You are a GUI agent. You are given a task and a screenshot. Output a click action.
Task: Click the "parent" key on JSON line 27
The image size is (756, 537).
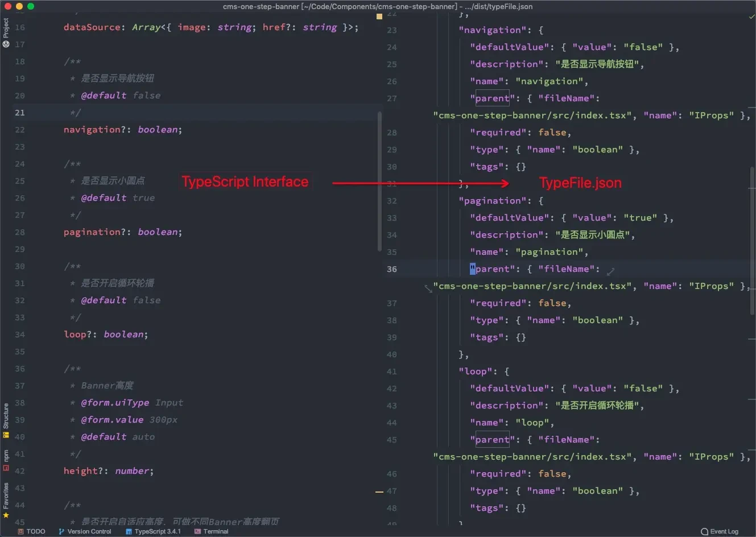[x=493, y=98]
